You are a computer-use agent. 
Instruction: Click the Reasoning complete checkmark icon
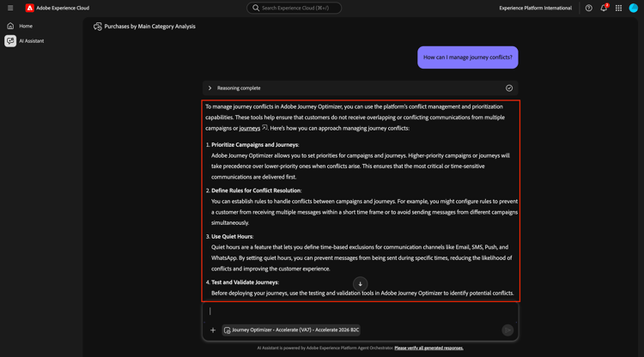point(509,88)
